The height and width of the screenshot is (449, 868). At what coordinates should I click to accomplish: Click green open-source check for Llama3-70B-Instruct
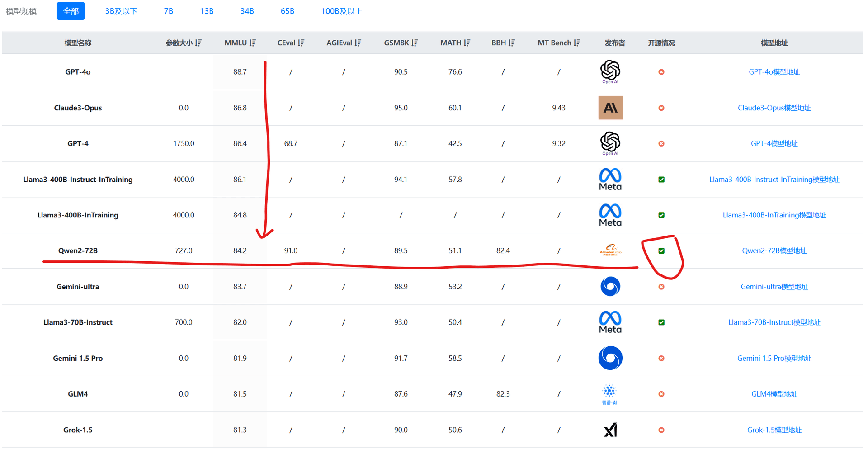click(661, 322)
